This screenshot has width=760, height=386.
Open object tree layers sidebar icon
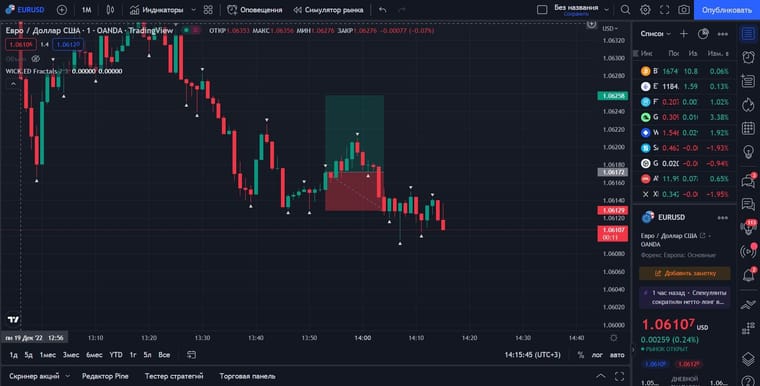coord(748,359)
